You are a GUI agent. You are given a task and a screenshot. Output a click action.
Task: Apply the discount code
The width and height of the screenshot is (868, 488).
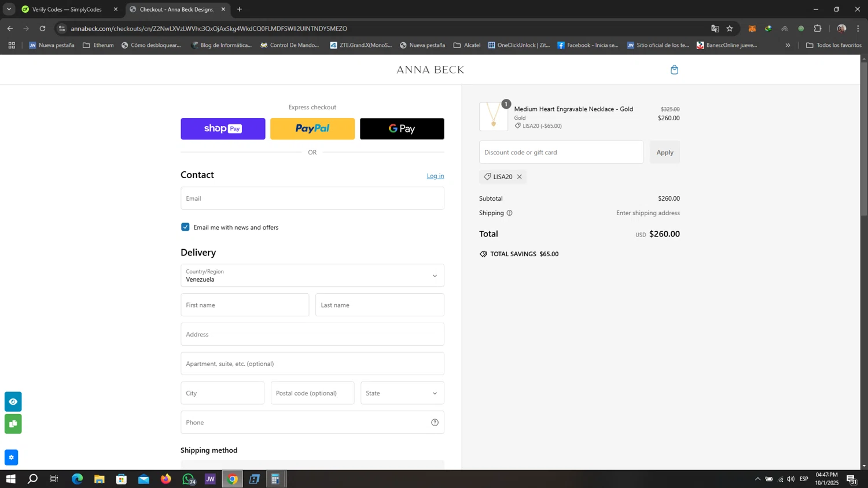tap(665, 153)
